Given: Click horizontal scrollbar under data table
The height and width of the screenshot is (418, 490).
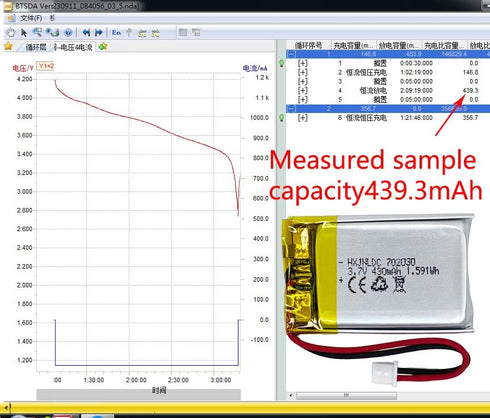Looking at the screenshot, I should click(x=346, y=395).
